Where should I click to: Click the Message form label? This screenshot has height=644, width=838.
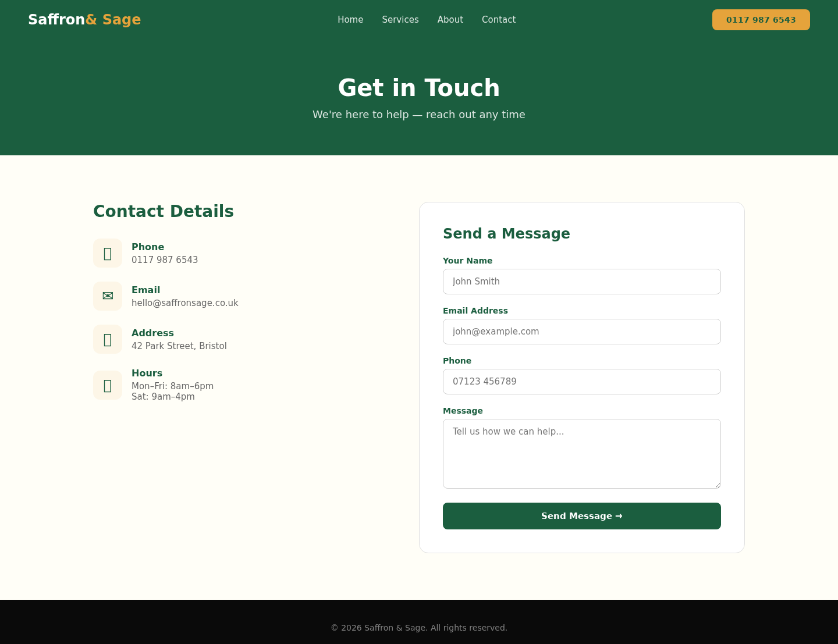click(463, 411)
